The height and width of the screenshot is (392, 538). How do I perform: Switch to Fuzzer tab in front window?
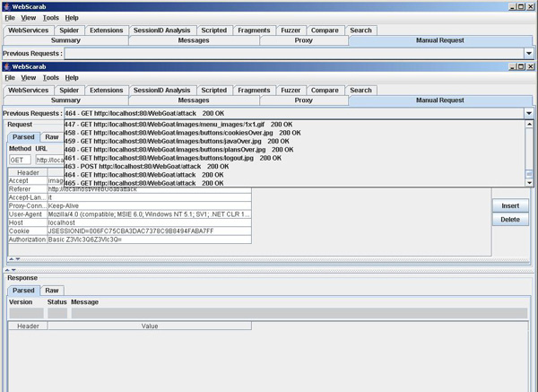(x=291, y=91)
